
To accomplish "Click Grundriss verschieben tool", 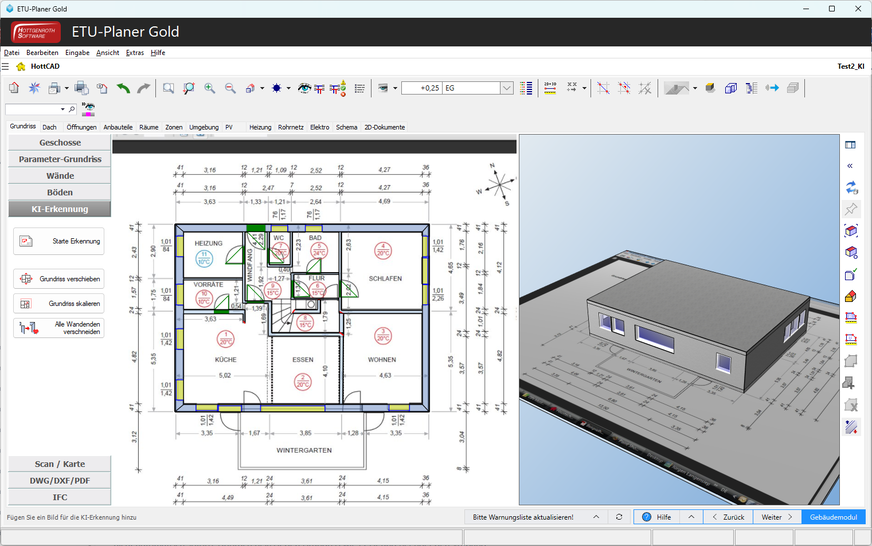I will click(x=59, y=279).
